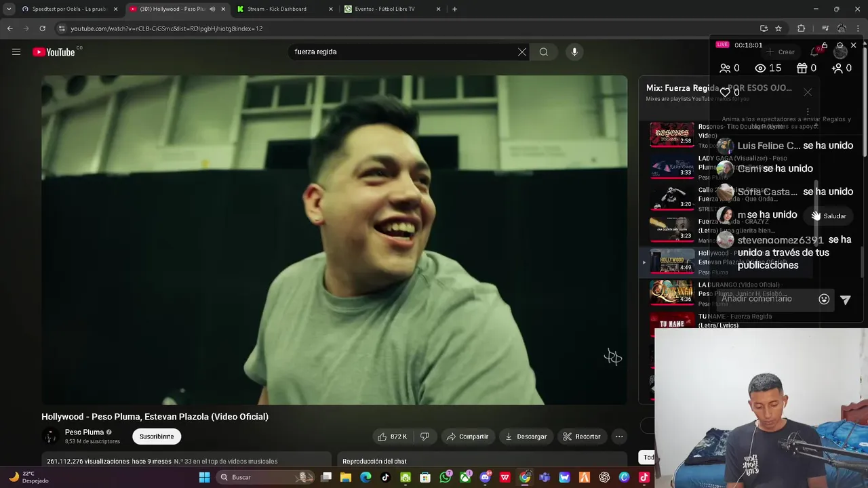868x488 pixels.
Task: Send comment with paper-plane icon
Action: [x=846, y=300]
